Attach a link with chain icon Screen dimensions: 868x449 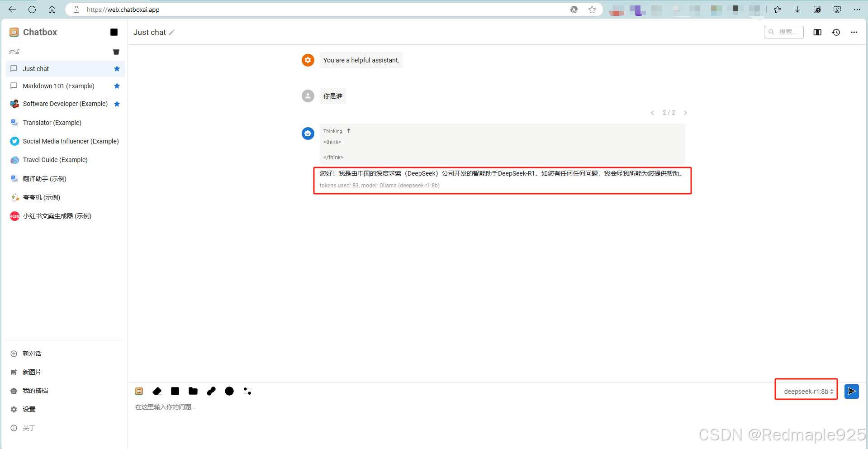[x=211, y=391]
